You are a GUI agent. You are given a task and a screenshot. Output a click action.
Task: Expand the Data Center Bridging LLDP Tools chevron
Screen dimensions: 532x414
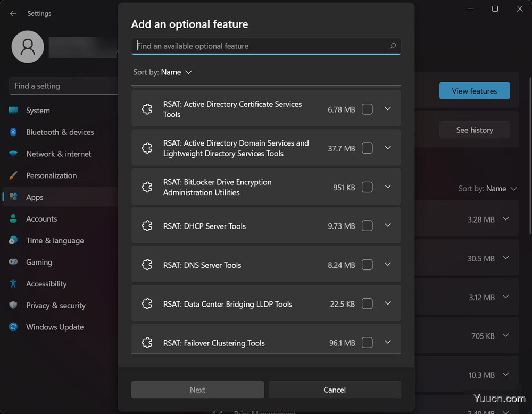(x=388, y=303)
